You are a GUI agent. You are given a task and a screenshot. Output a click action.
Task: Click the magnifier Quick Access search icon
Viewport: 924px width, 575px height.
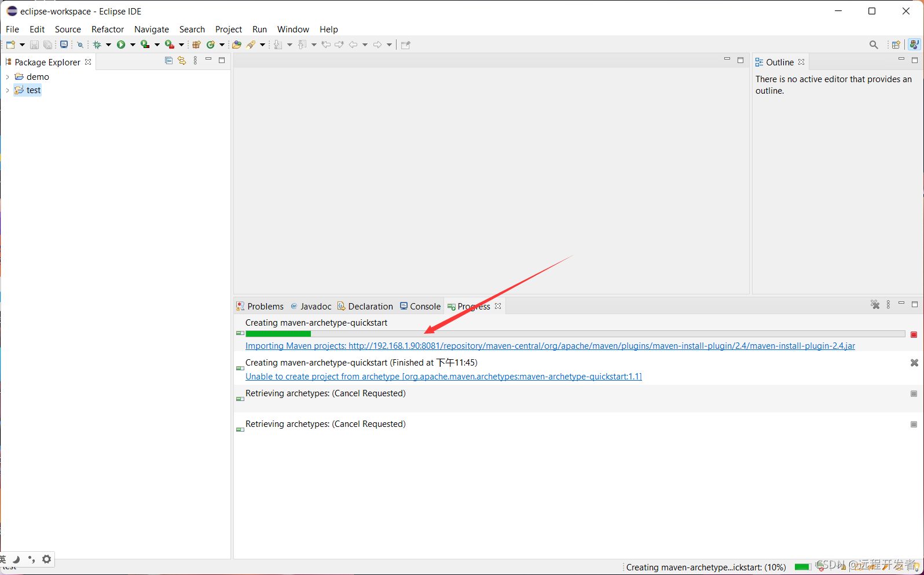coord(874,45)
